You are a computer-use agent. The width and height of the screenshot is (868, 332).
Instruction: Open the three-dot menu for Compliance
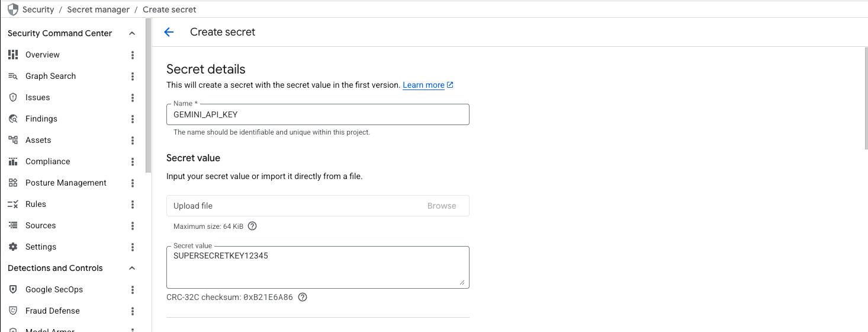(x=133, y=161)
